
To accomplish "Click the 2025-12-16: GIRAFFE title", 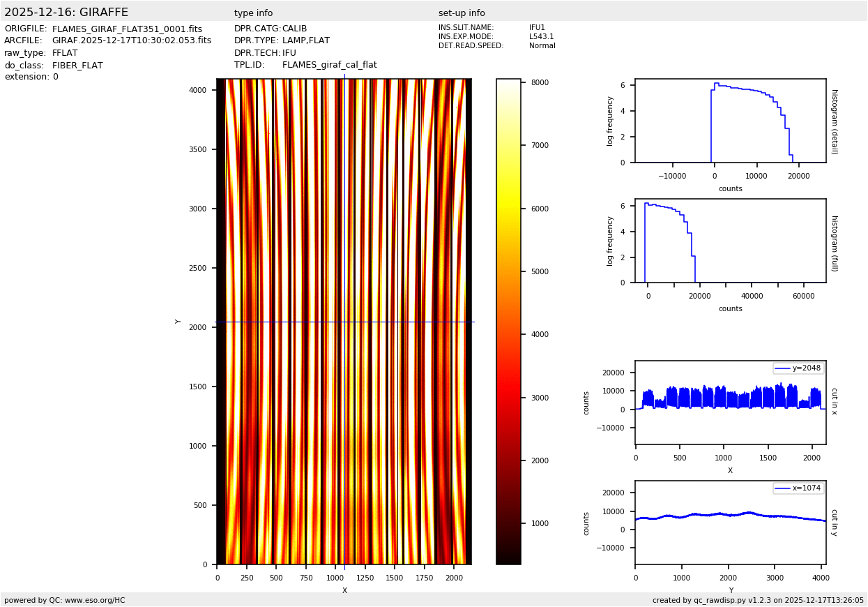I will click(x=66, y=13).
